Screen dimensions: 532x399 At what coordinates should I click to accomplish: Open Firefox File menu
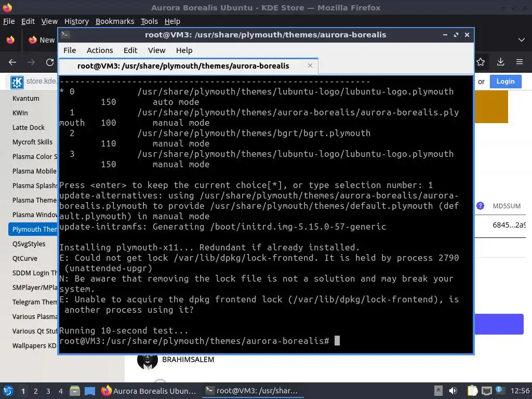9,21
